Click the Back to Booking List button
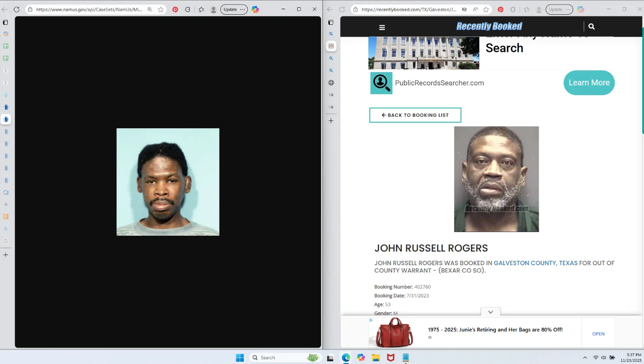The width and height of the screenshot is (644, 364). (x=415, y=115)
